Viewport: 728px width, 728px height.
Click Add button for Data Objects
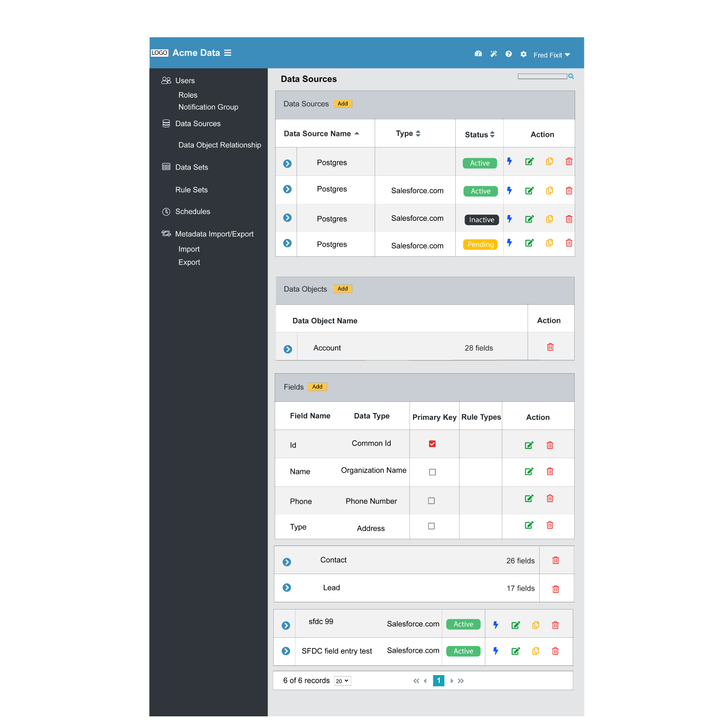coord(343,289)
